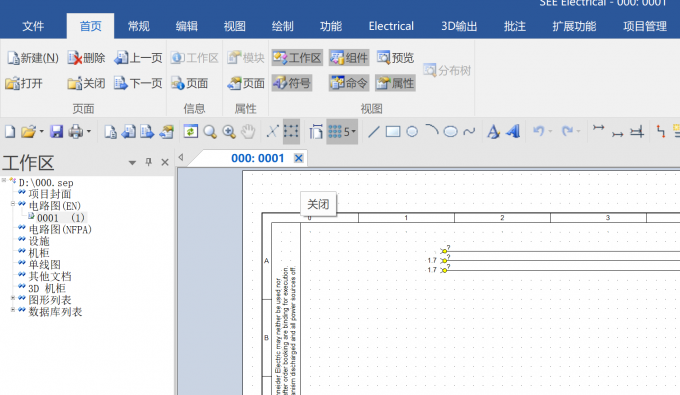
Task: Click the 上一页 button in the ribbon
Action: click(138, 58)
